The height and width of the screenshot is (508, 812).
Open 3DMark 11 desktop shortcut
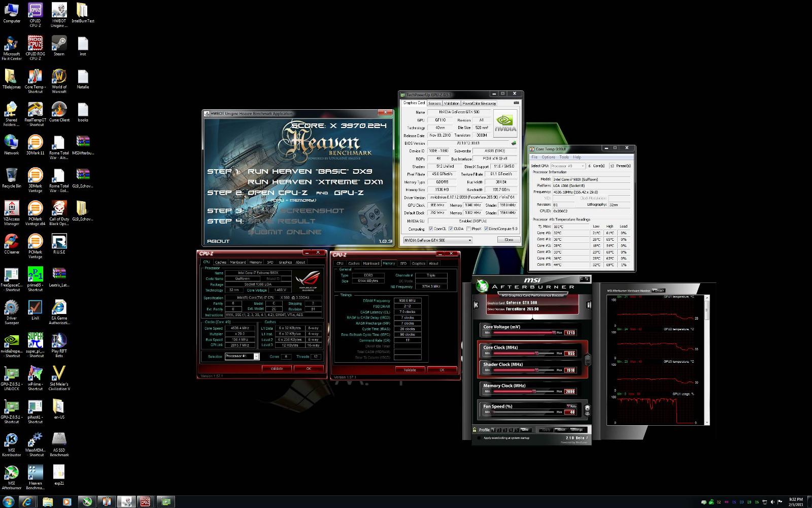[35, 145]
